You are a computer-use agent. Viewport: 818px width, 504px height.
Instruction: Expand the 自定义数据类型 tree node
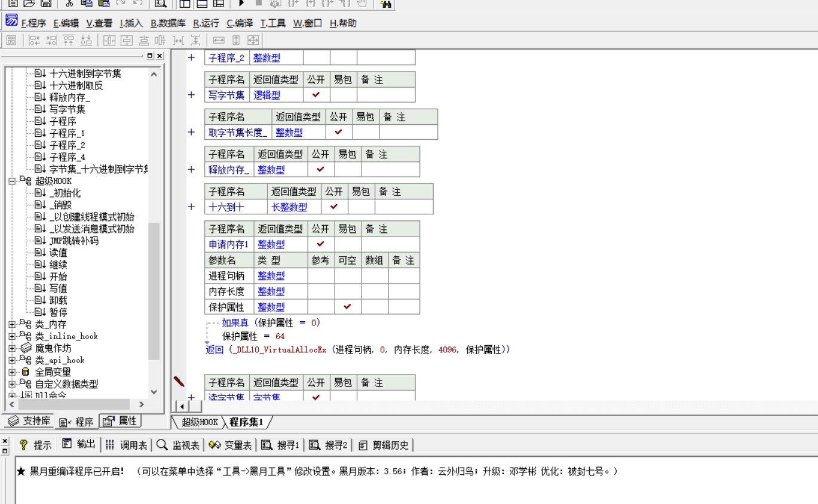click(12, 384)
